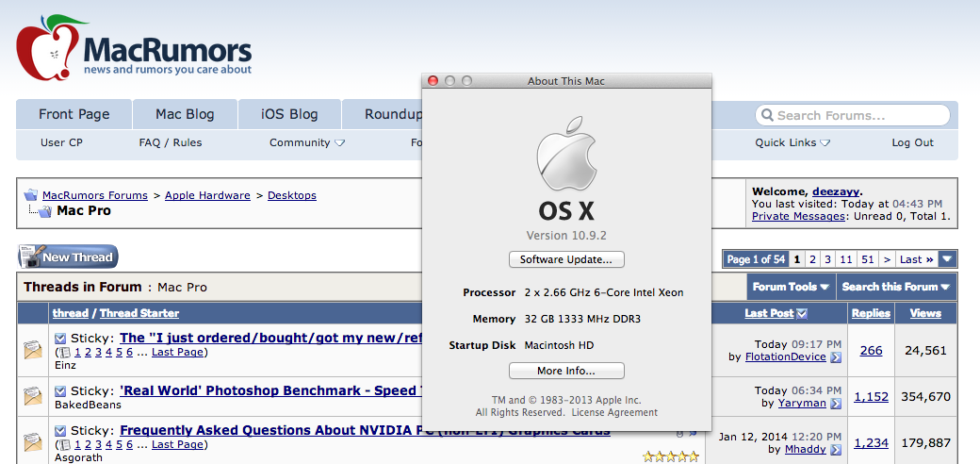Switch to the Front Page tab

73,114
